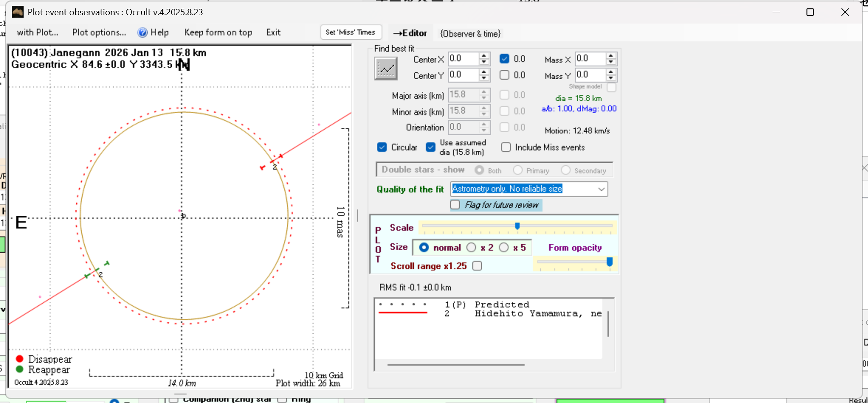Select the x 2 plot size option
Viewport: 868px width, 403px height.
tap(471, 248)
